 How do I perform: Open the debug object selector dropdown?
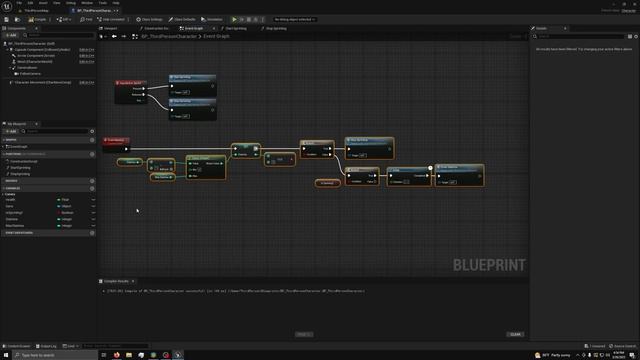click(295, 19)
